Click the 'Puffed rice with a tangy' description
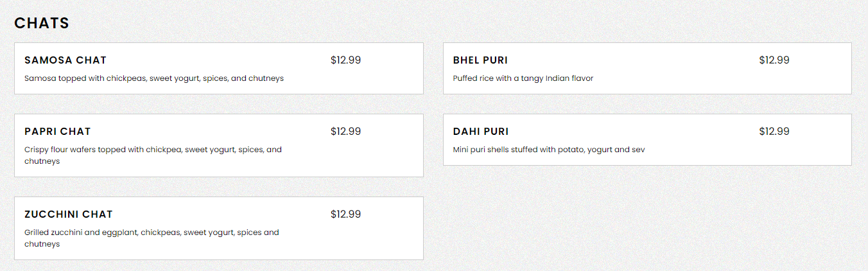 (x=523, y=78)
